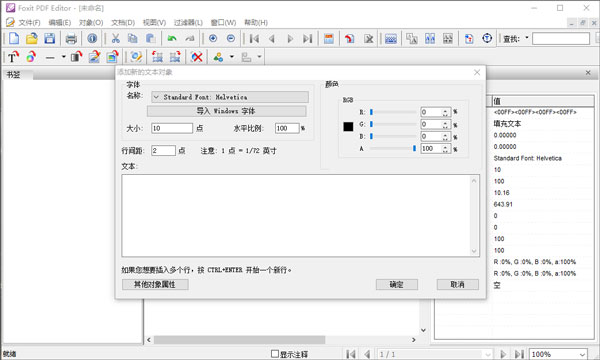
Task: Zoom in with the plus circle icon
Action: [x=213, y=38]
